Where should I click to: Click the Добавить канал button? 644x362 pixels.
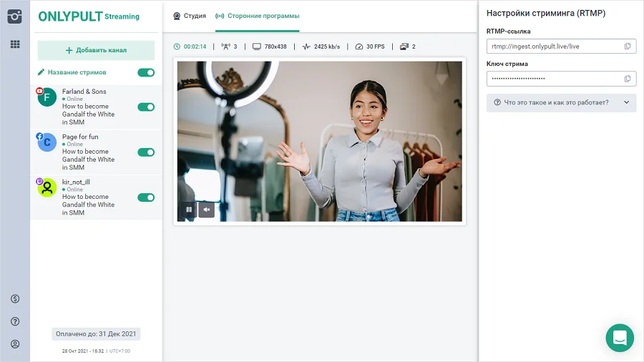click(x=96, y=50)
